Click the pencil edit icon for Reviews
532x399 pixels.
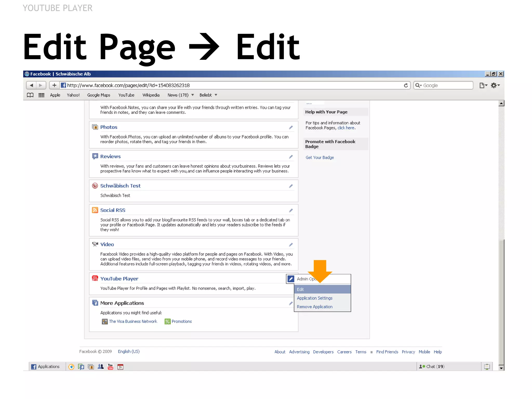coord(291,157)
